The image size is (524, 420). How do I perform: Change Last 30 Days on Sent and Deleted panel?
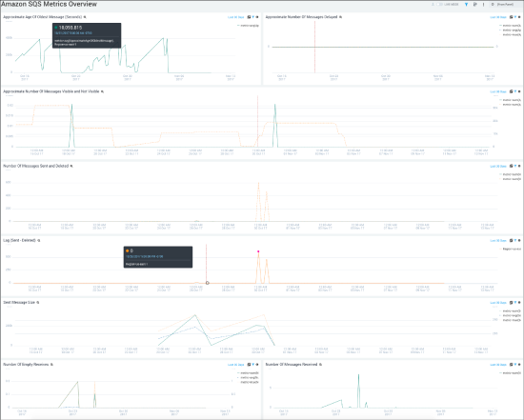[x=498, y=166]
